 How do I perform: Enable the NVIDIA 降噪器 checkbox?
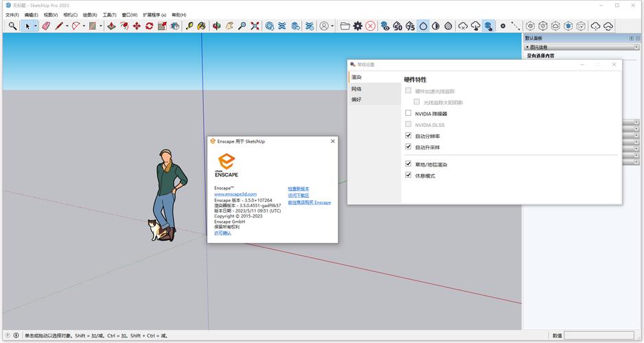coord(409,113)
